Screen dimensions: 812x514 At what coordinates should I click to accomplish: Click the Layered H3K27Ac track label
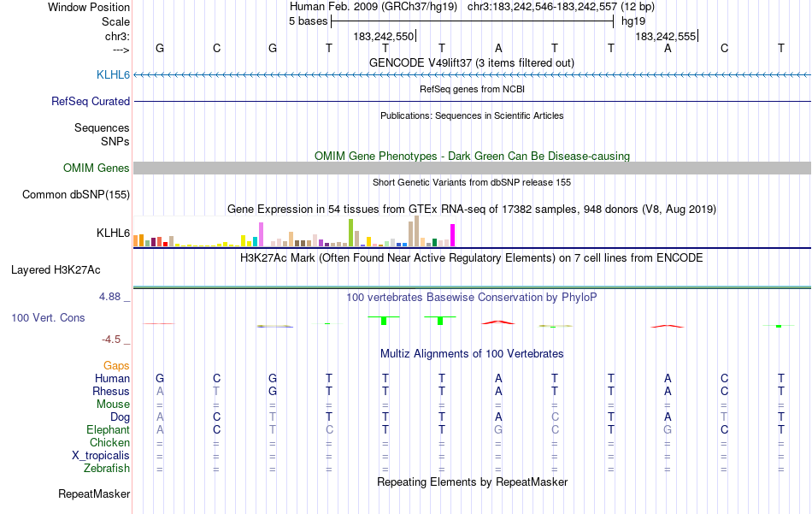tap(56, 269)
